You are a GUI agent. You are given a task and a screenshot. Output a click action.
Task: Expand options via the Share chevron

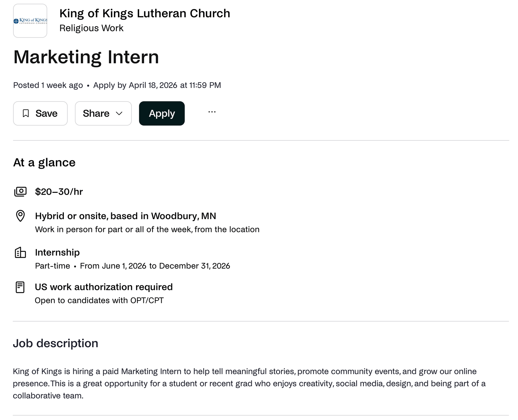[120, 113]
